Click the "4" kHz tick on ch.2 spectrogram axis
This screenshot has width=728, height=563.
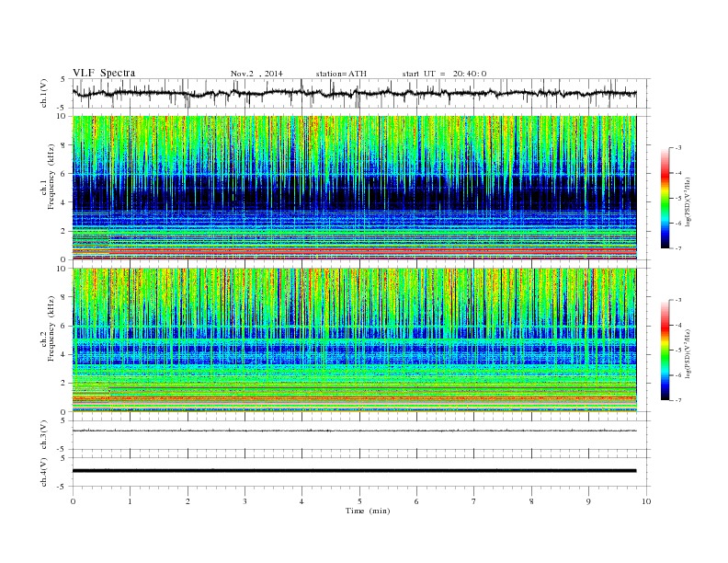pyautogui.click(x=63, y=354)
